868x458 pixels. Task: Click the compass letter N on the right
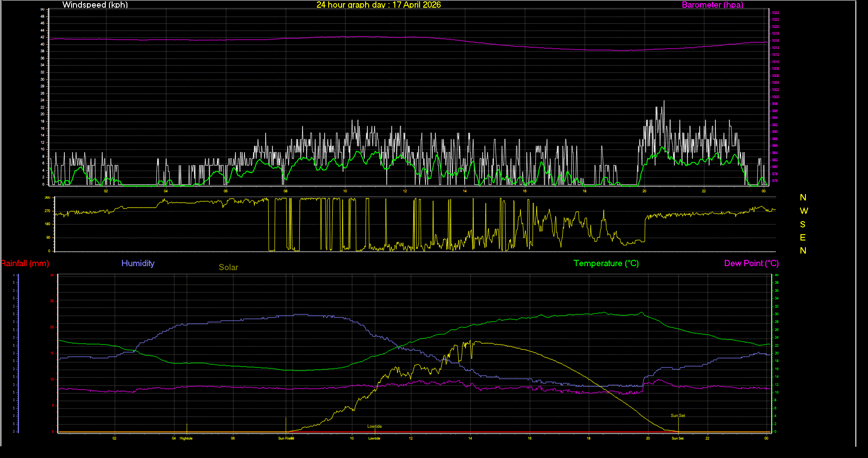point(803,197)
